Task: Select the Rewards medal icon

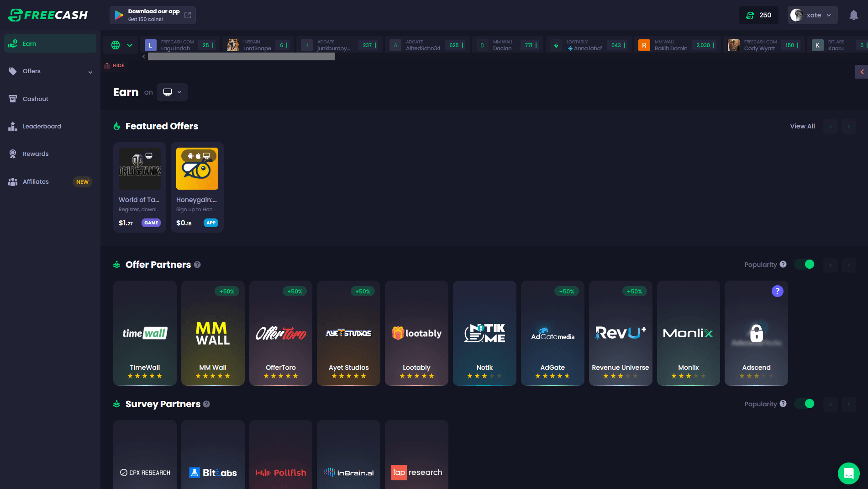Action: click(12, 154)
